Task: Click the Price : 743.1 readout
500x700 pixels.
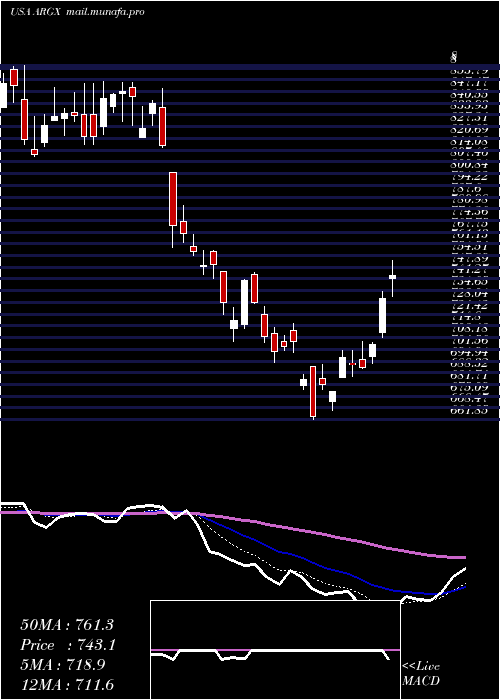Action: [66, 645]
